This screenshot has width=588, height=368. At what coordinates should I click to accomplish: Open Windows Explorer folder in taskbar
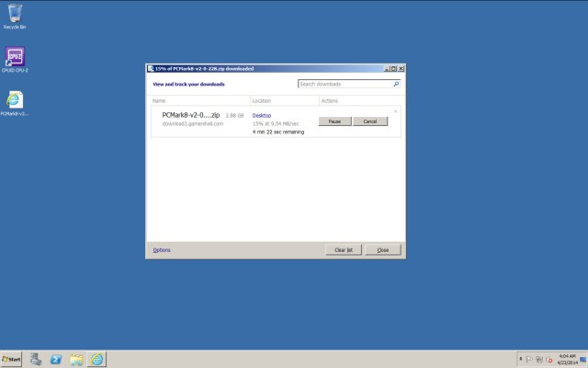(76, 360)
